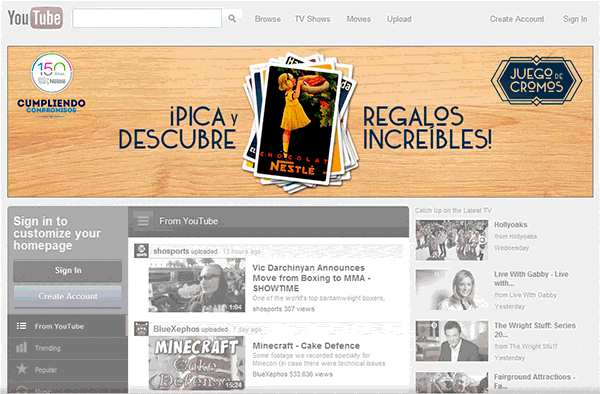Open the Browse menu

pyautogui.click(x=267, y=19)
